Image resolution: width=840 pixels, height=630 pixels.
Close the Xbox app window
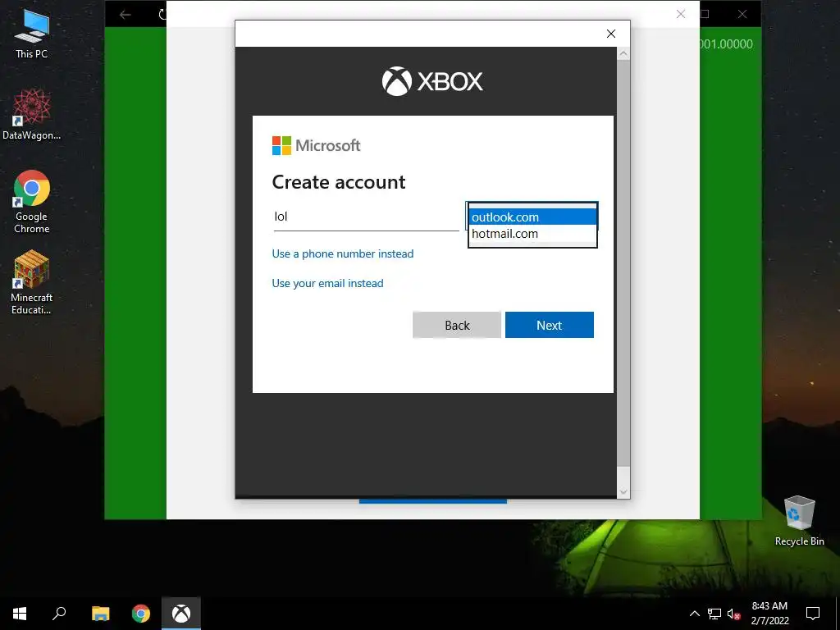coord(742,15)
